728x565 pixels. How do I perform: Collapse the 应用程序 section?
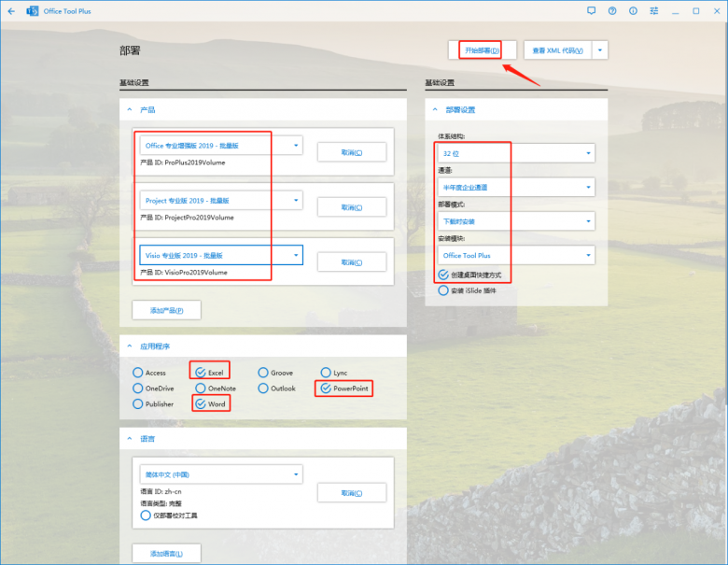[x=130, y=346]
